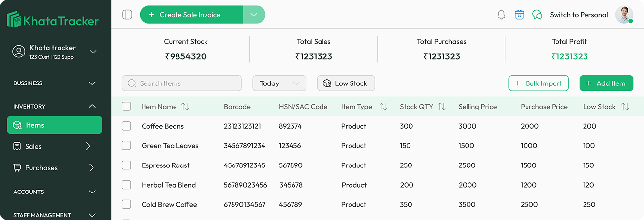Viewport: 644px width, 220px height.
Task: Expand the Sales submenu chevron
Action: [88, 146]
